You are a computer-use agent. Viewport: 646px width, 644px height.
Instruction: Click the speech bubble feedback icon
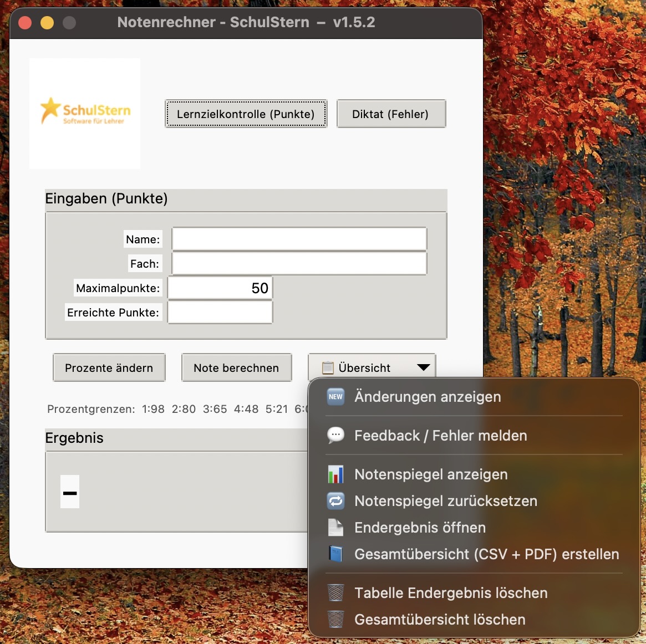[x=335, y=436]
